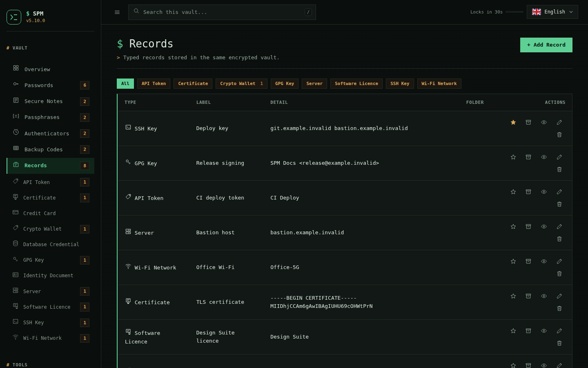Edit the Deploy key record
Image resolution: width=588 pixels, height=368 pixels.
coord(559,122)
